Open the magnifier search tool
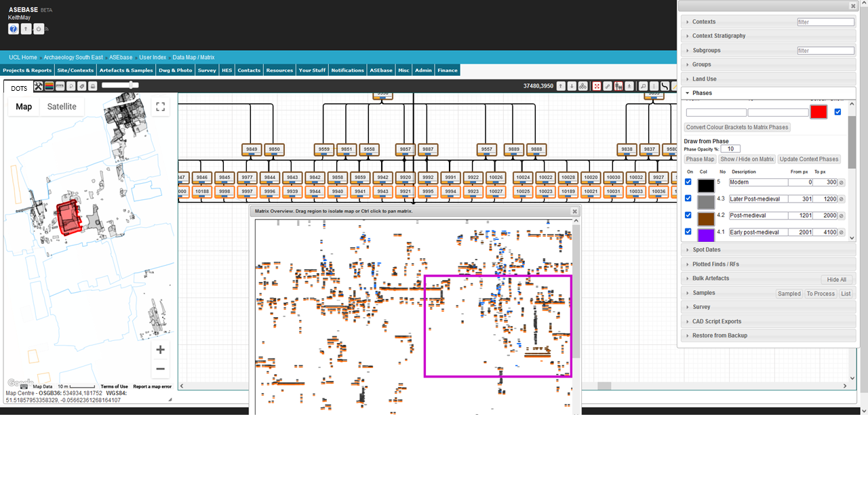868x488 pixels. pos(643,86)
